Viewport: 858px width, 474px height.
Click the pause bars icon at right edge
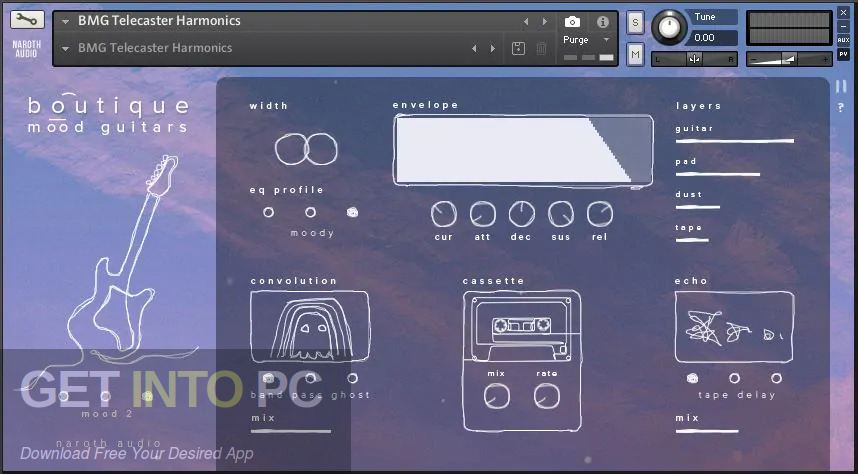coord(841,86)
